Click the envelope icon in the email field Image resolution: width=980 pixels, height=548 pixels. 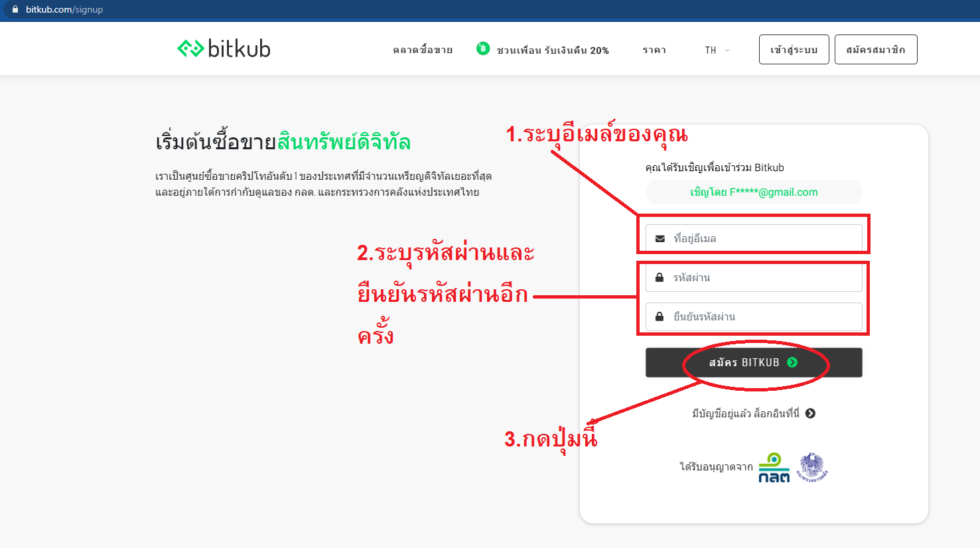pyautogui.click(x=660, y=239)
